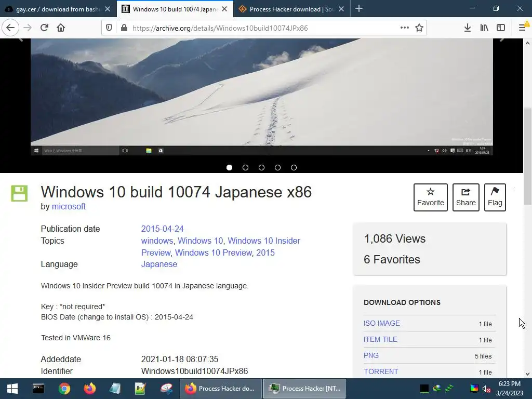The width and height of the screenshot is (532, 399).
Task: Click the scrollbar up arrow
Action: (x=527, y=43)
